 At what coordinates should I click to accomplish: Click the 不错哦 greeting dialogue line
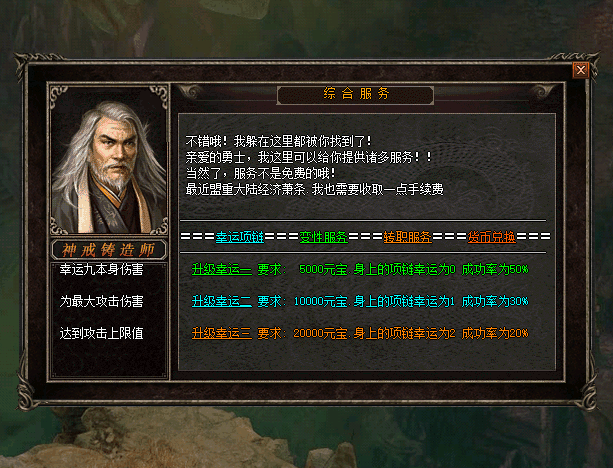coord(279,141)
